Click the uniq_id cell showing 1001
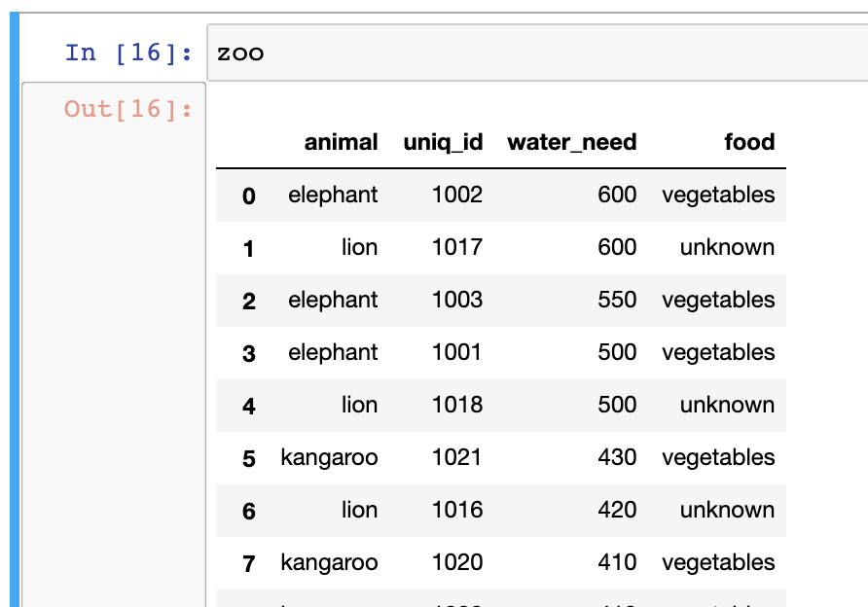The image size is (868, 607). (x=456, y=352)
